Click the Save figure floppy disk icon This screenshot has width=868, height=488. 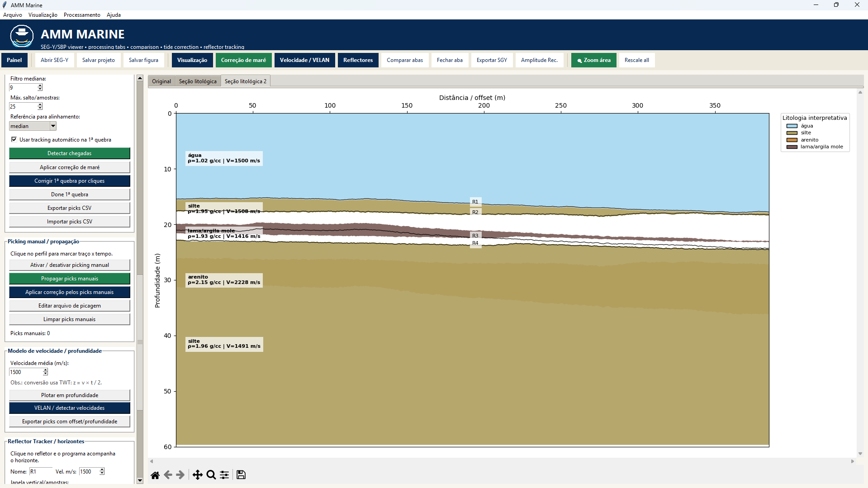pos(241,475)
